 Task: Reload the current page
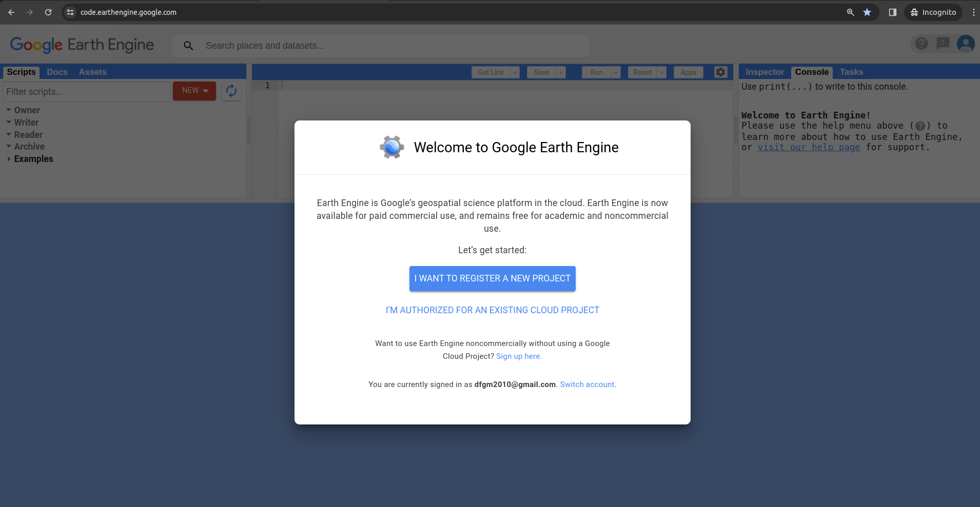pyautogui.click(x=48, y=12)
